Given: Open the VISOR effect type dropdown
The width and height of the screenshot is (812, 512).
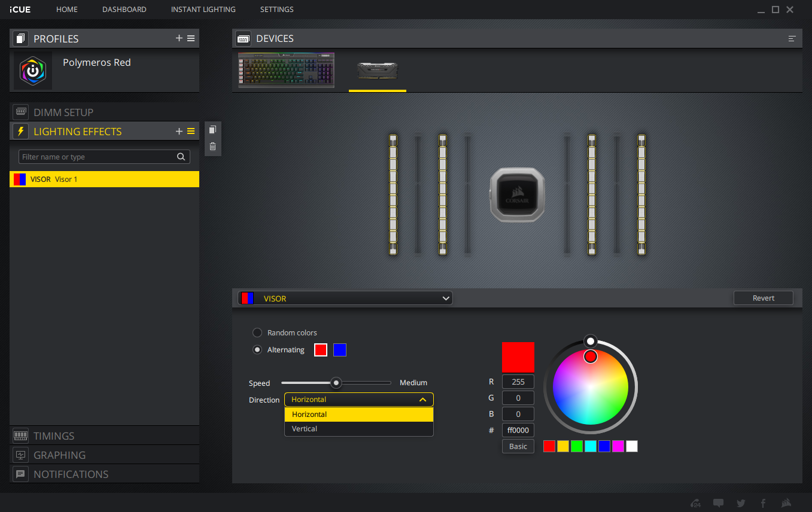Looking at the screenshot, I should 345,298.
